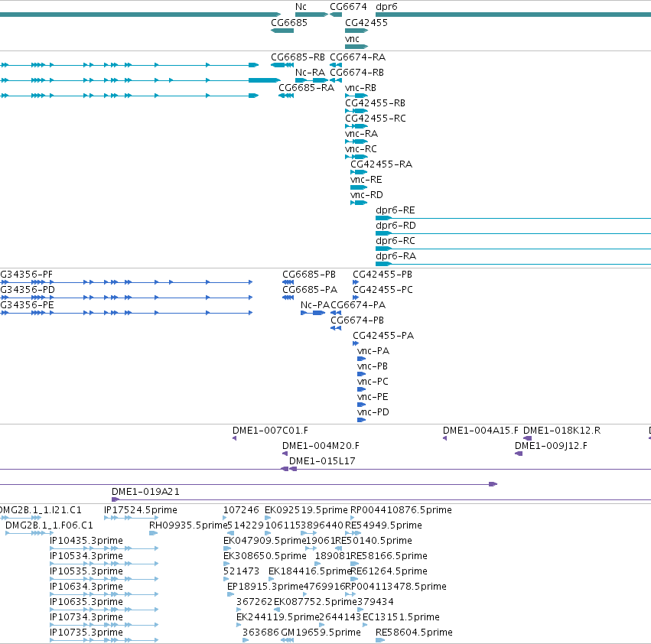Image resolution: width=651 pixels, height=644 pixels.
Task: Click transcript label Nc-RA
Action: point(310,72)
